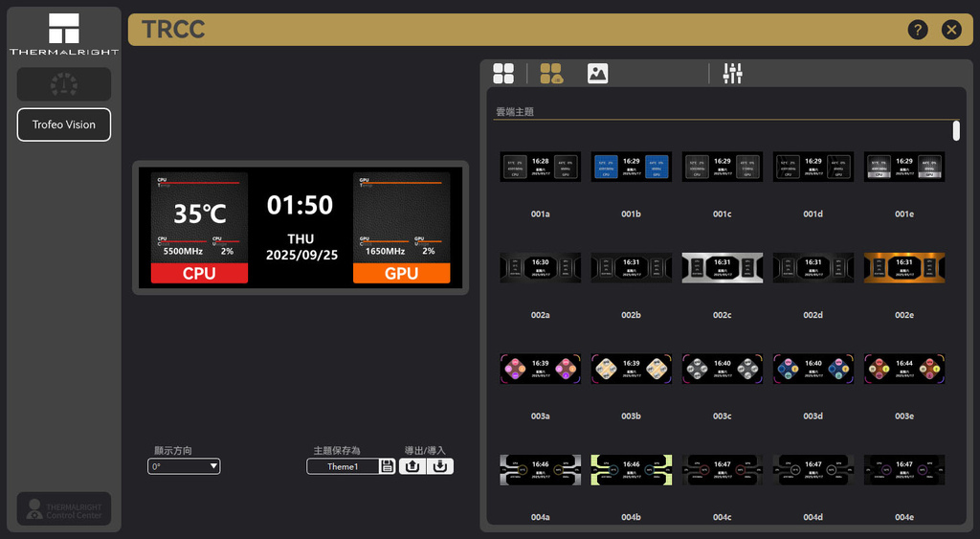980x539 pixels.
Task: Switch to local themes grid tab
Action: pos(503,73)
